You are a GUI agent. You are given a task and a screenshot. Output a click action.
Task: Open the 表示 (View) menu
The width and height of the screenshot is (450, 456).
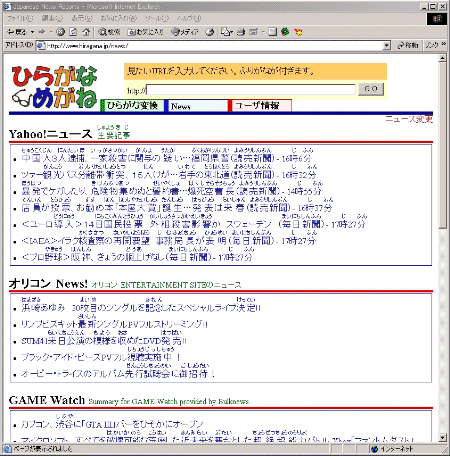[82, 18]
